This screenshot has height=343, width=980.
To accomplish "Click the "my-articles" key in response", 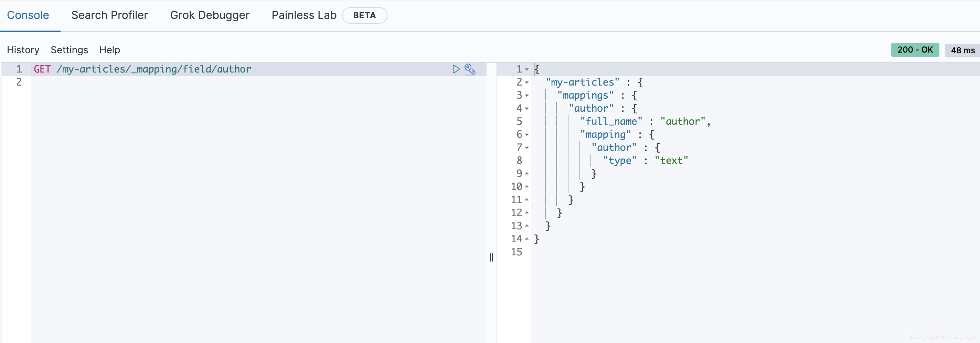I will point(583,82).
